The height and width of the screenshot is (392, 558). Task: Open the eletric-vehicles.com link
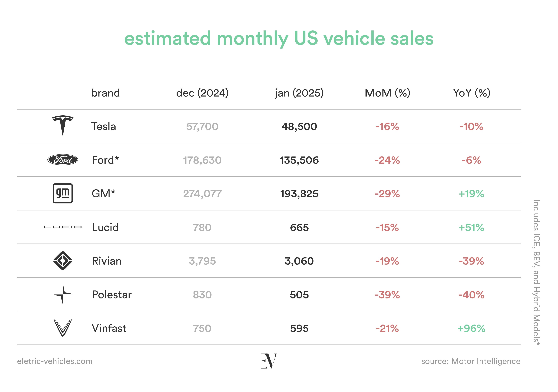pyautogui.click(x=55, y=361)
